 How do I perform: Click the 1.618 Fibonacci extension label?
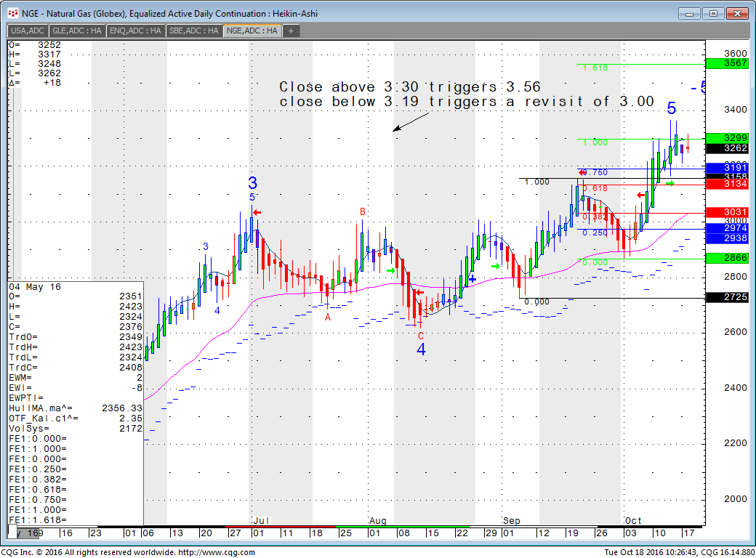click(x=595, y=68)
